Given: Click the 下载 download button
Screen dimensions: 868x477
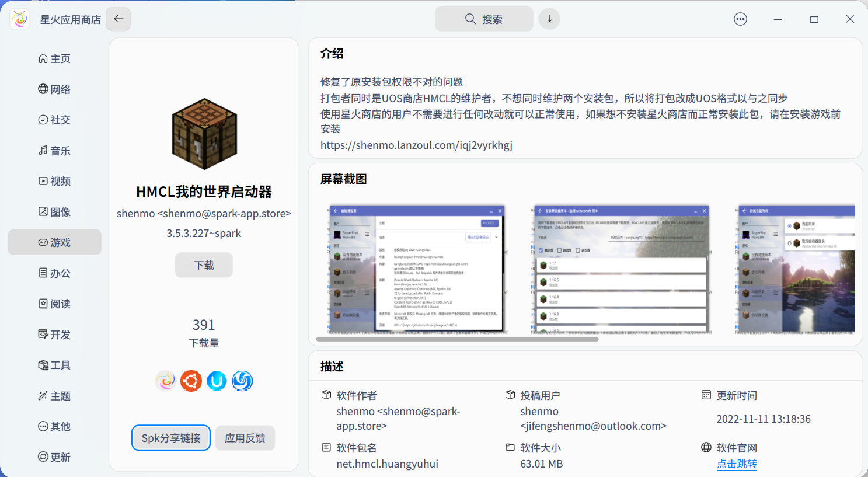Looking at the screenshot, I should tap(204, 265).
